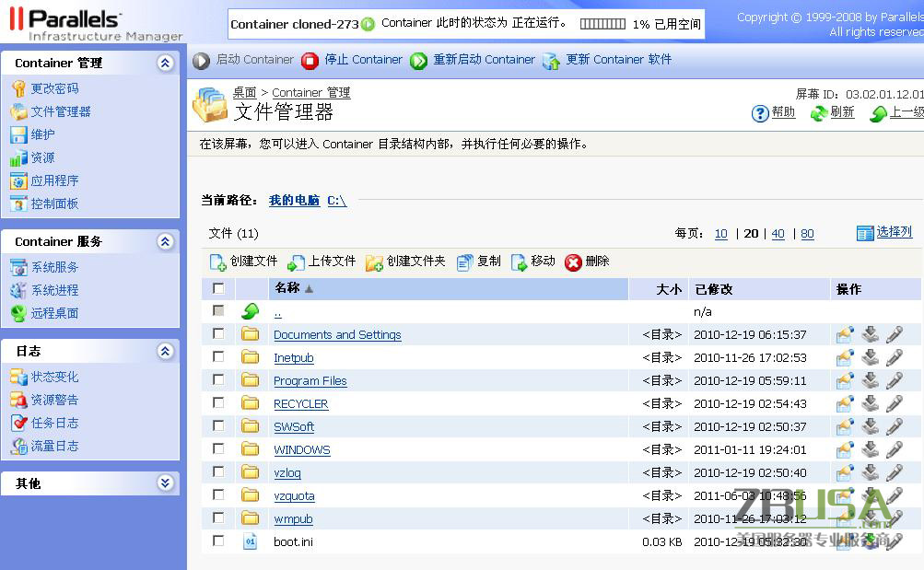Screen dimensions: 924x570
Task: Click the 帮助 help icon
Action: 760,113
